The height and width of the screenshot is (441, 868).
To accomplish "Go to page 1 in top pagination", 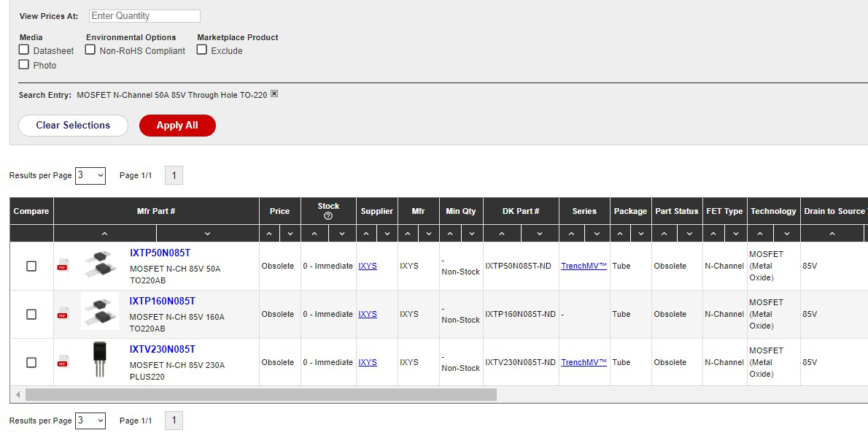I will [174, 175].
